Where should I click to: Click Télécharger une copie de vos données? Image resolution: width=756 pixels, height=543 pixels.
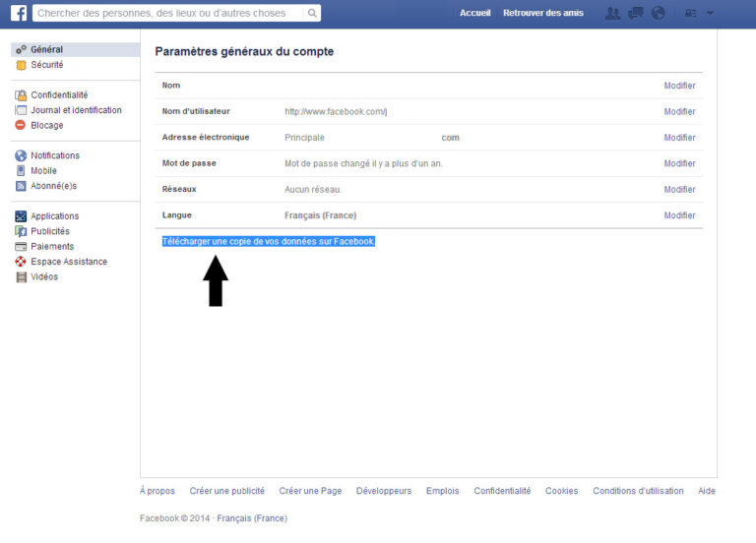[268, 241]
